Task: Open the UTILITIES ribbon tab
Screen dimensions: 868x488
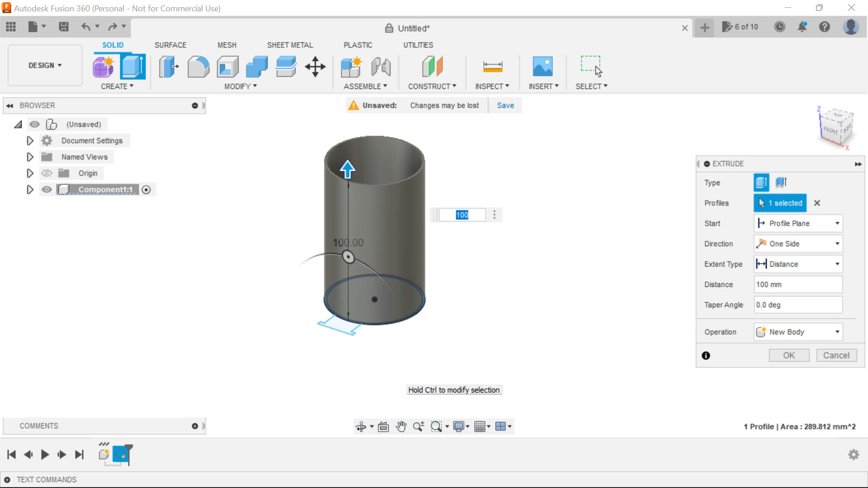Action: pyautogui.click(x=418, y=45)
